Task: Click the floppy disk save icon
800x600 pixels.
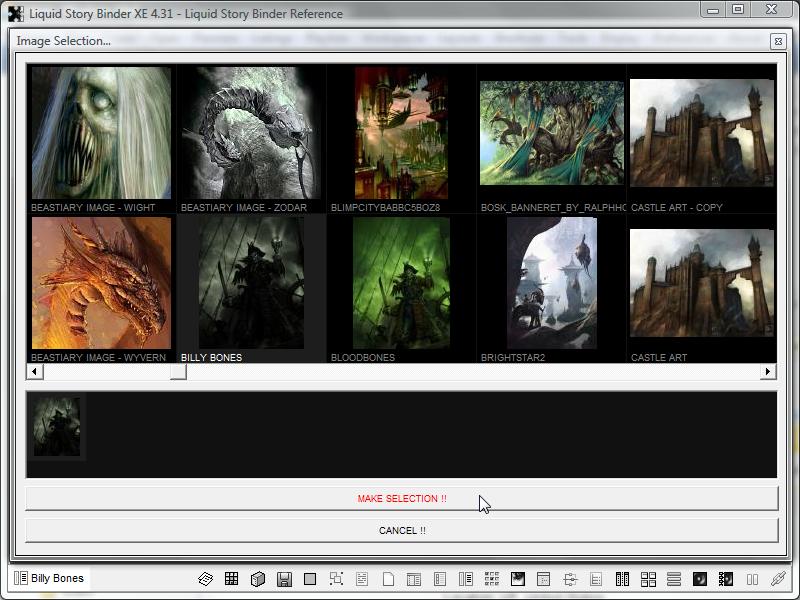Action: click(x=284, y=579)
